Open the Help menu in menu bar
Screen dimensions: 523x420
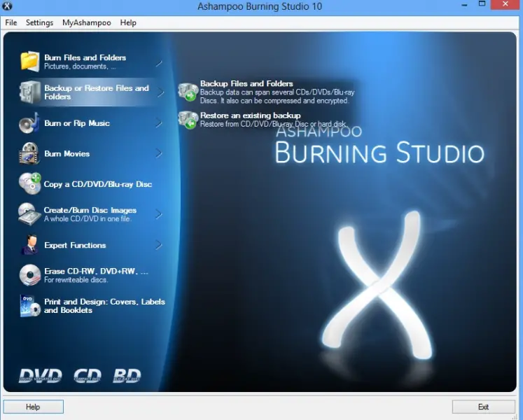coord(128,22)
